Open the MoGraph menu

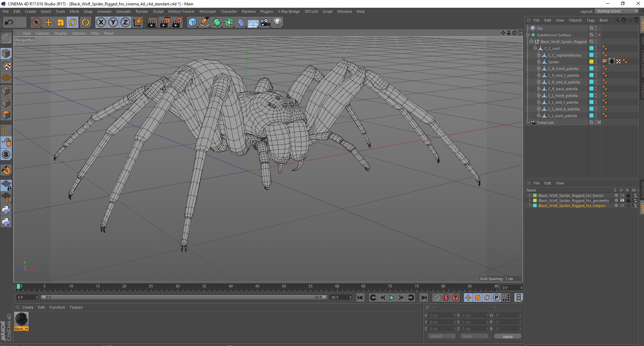click(x=207, y=11)
